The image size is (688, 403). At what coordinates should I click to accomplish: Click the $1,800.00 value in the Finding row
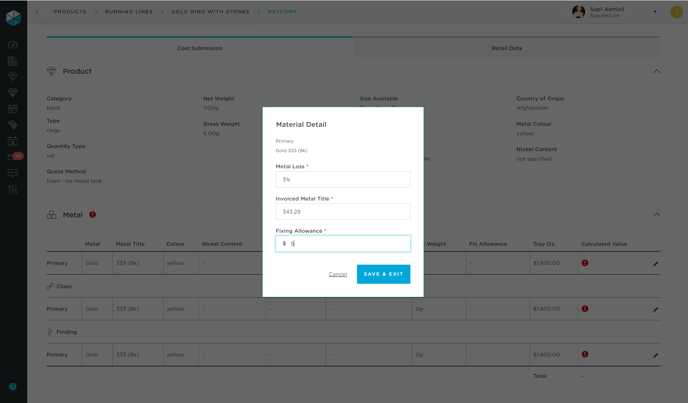coord(547,354)
